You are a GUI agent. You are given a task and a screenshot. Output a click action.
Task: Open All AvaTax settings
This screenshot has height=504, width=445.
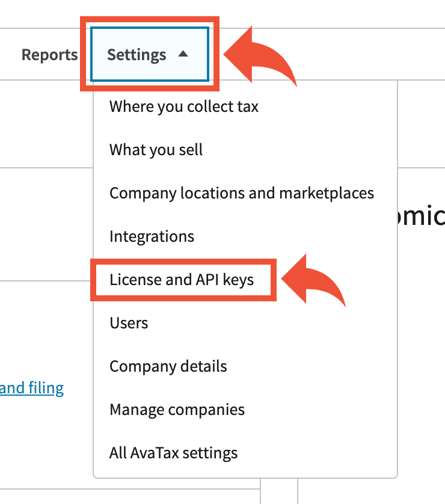pos(173,453)
